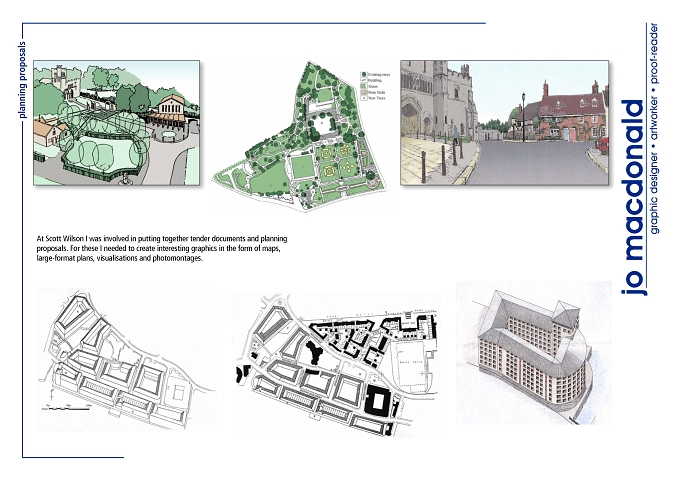The height and width of the screenshot is (481, 680).
Task: Click the 'New Trees' legend entry
Action: pos(374,98)
